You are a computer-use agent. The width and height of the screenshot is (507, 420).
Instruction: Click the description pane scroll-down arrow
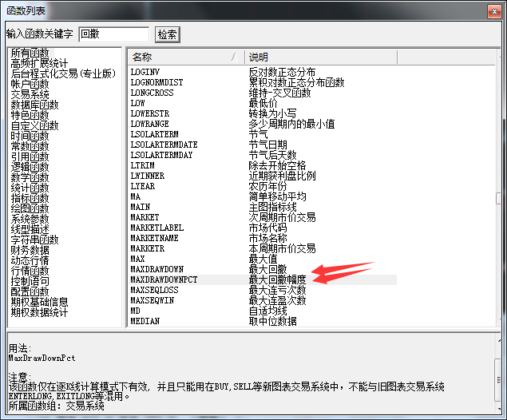pos(498,407)
